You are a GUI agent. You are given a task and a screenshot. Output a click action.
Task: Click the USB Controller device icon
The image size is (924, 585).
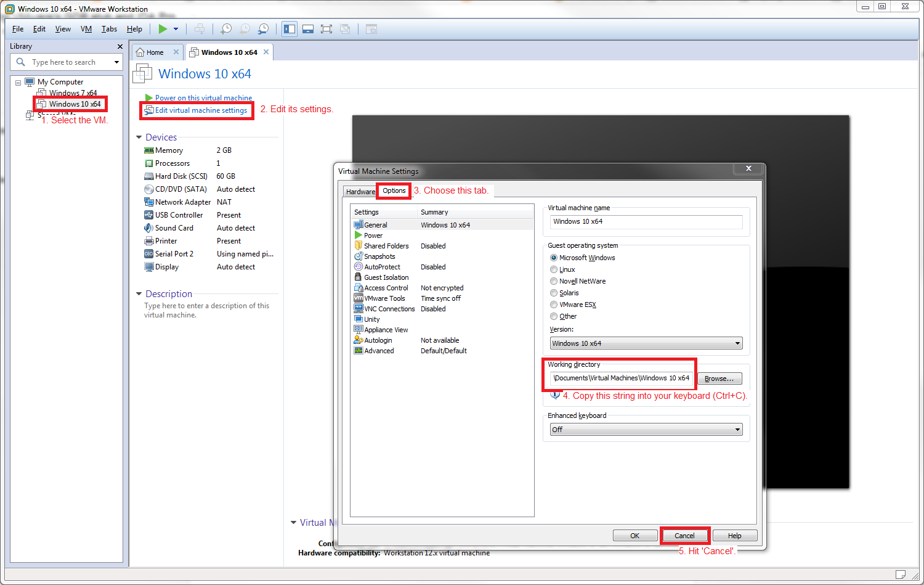coord(148,215)
